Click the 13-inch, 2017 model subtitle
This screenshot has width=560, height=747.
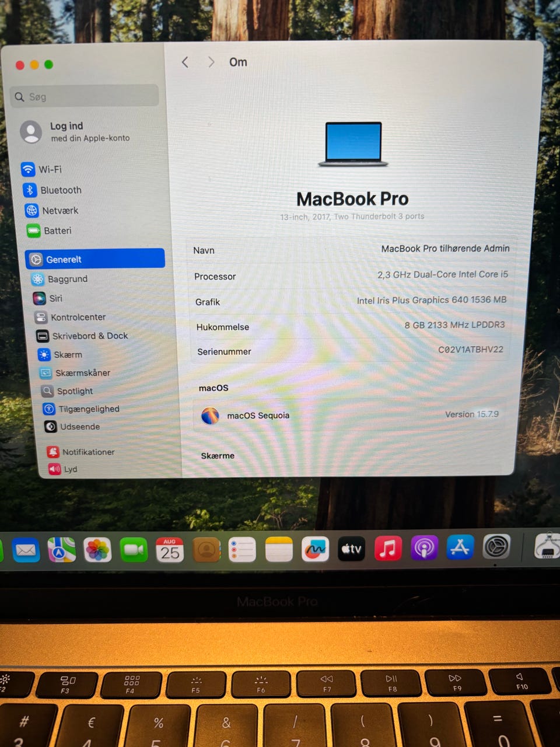pyautogui.click(x=352, y=217)
